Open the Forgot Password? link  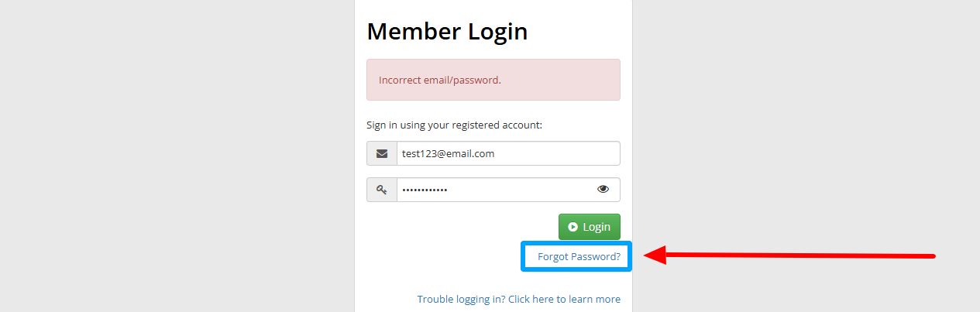click(579, 256)
